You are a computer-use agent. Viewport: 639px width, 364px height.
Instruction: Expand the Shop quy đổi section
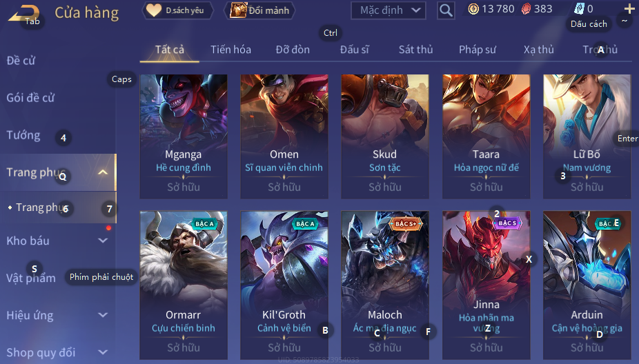click(103, 352)
